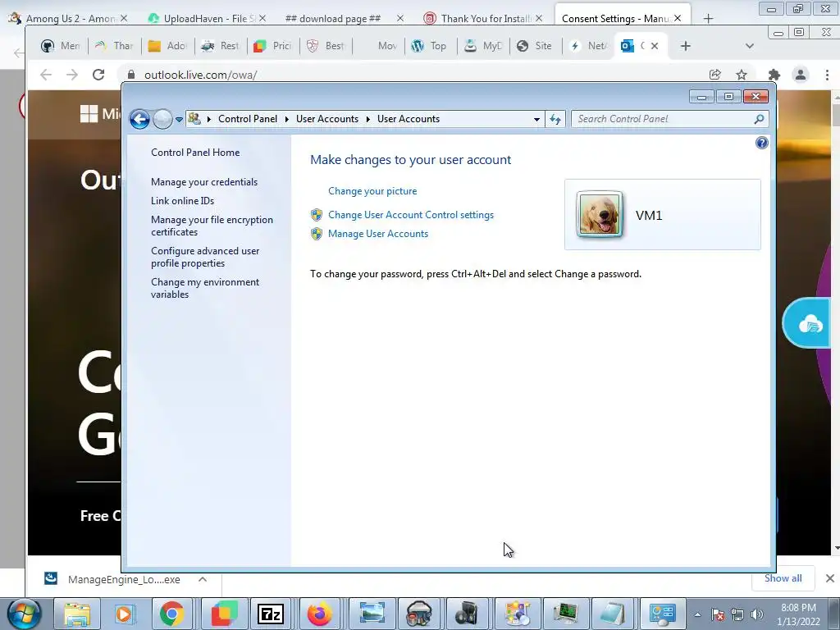Open Change my environment variables
Viewport: 840px width, 630px height.
204,288
